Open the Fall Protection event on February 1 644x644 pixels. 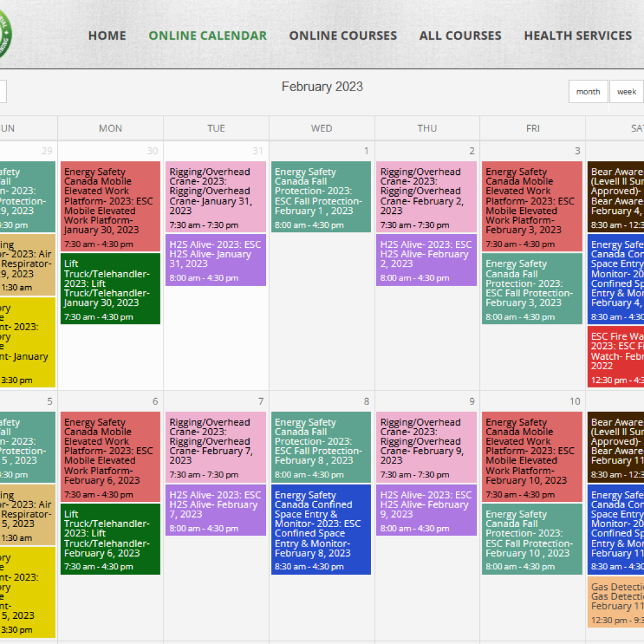pyautogui.click(x=321, y=196)
